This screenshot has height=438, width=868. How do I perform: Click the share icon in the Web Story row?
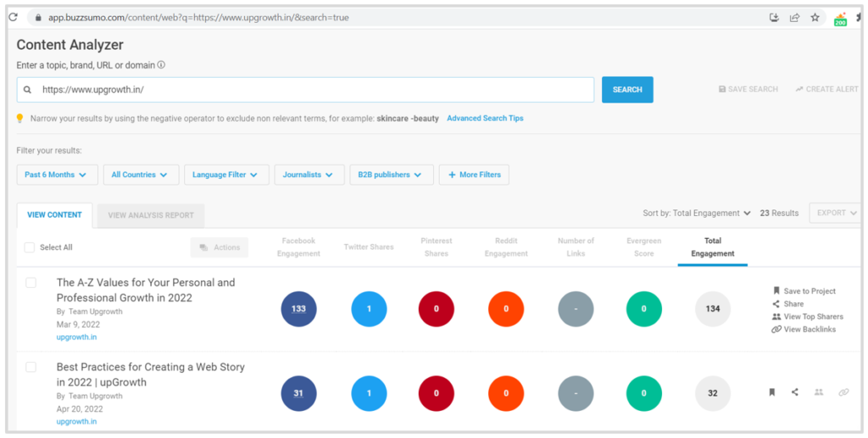(x=795, y=392)
